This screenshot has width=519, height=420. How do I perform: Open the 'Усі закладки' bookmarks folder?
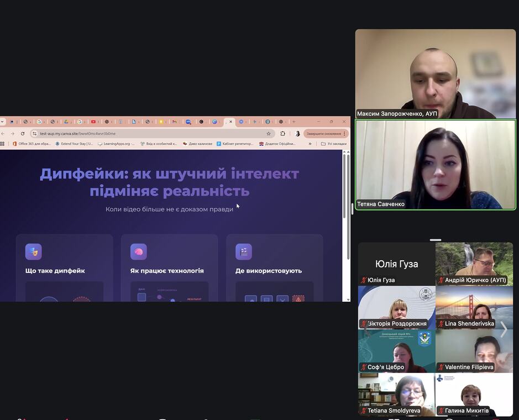(333, 144)
